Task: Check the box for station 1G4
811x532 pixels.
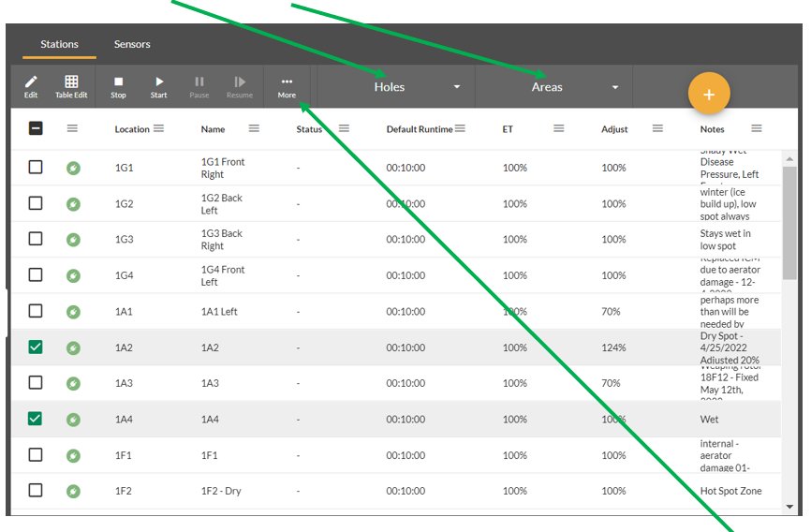Action: tap(36, 274)
